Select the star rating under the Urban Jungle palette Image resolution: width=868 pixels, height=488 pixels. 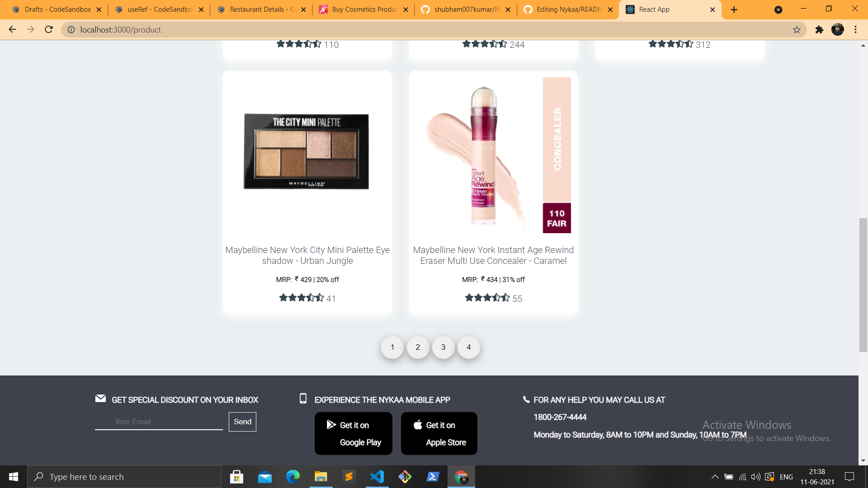(302, 298)
